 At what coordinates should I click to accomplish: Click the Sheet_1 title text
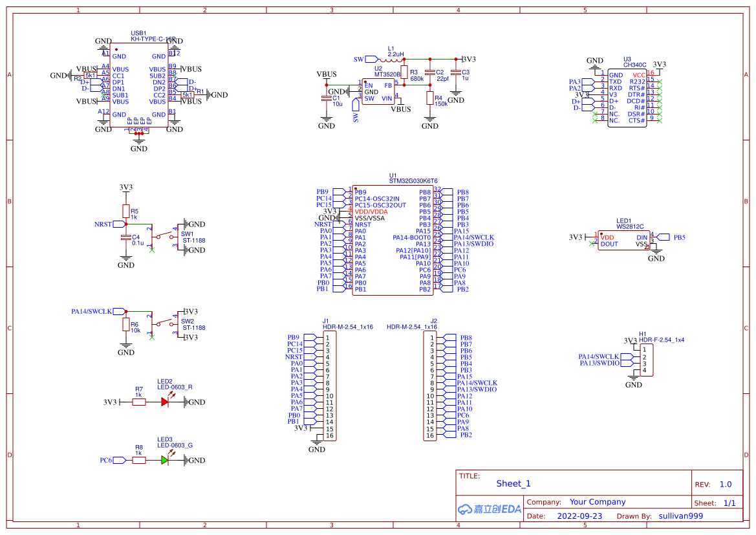click(513, 483)
